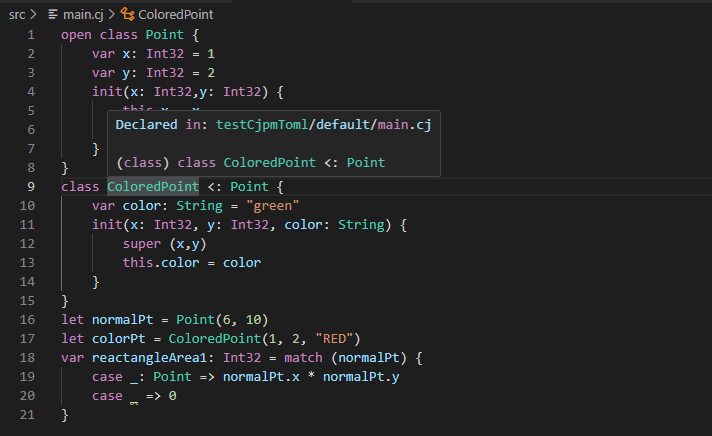This screenshot has height=436, width=712.
Task: Click the highlighted ColoredPoint class name on line 9
Action: (146, 186)
